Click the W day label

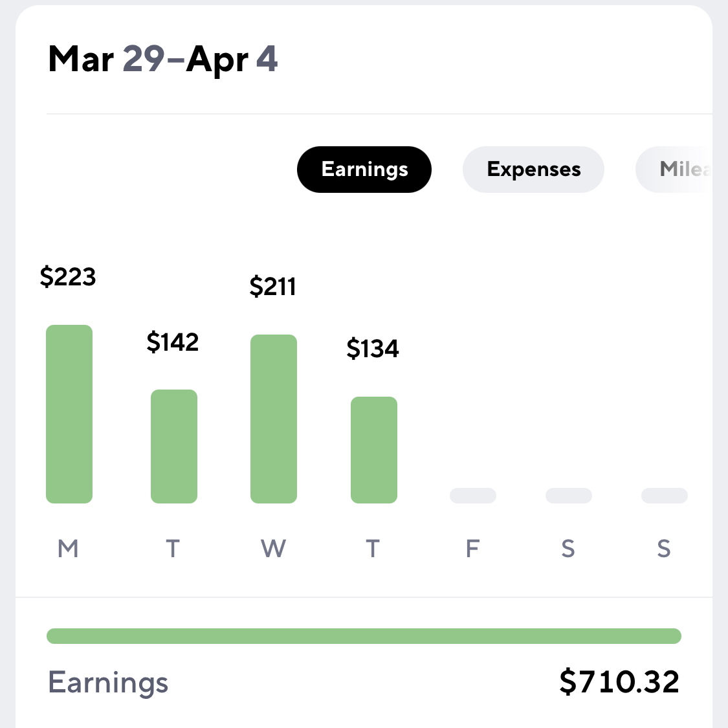(x=273, y=548)
